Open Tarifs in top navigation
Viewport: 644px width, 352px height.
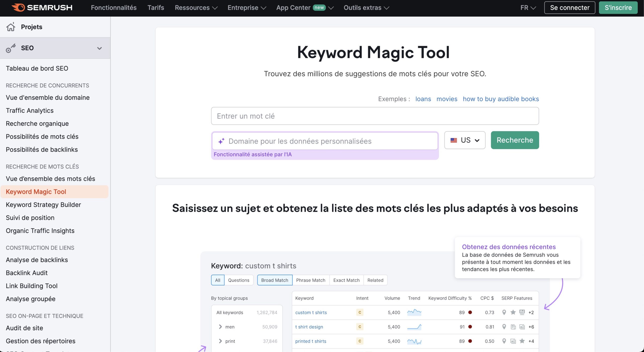click(156, 8)
